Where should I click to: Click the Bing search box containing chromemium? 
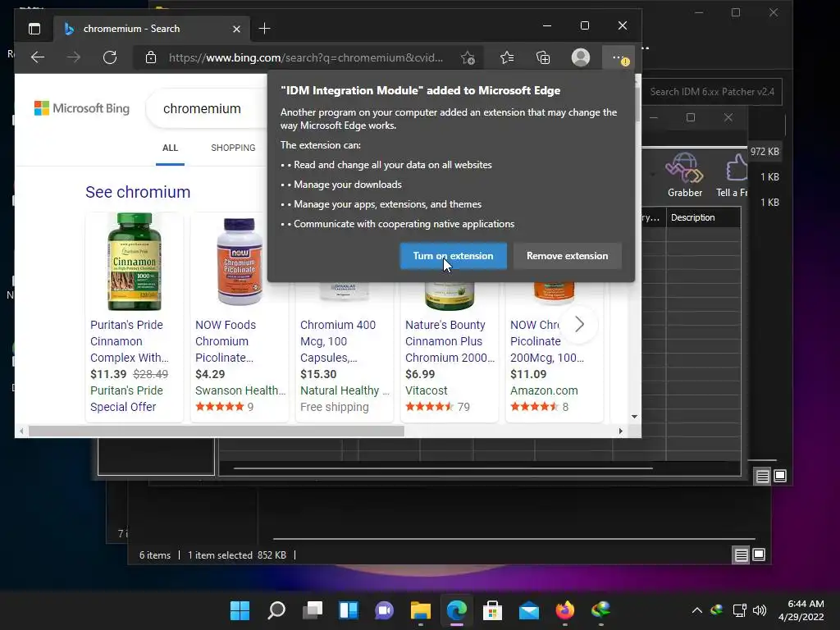[206, 109]
